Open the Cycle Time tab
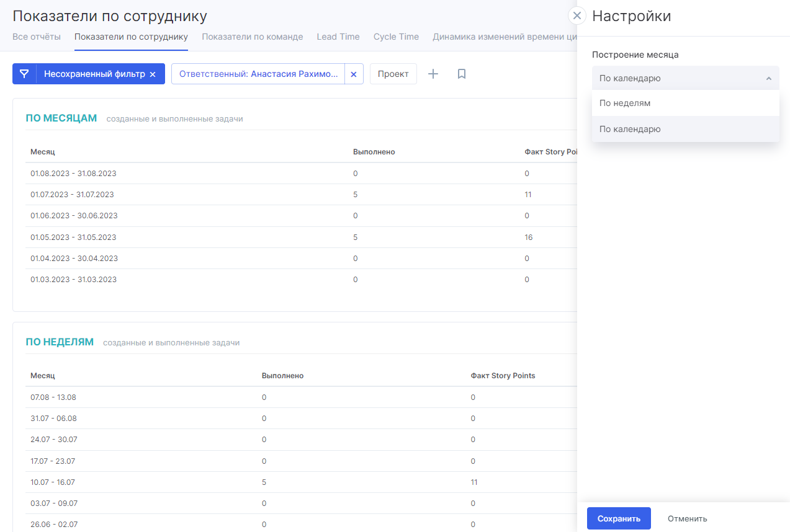 click(x=396, y=37)
